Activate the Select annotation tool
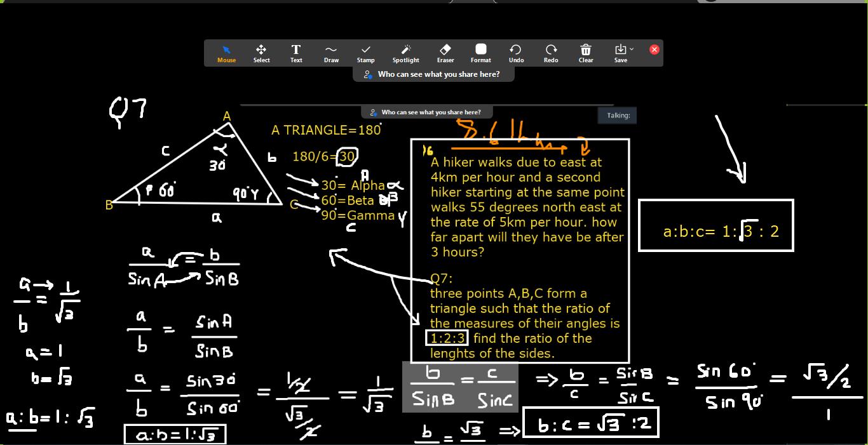 (x=261, y=53)
